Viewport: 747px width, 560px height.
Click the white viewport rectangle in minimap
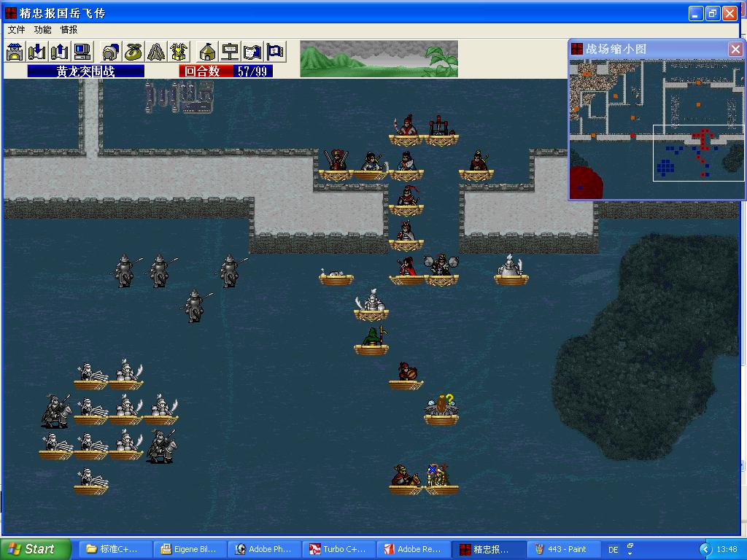click(x=698, y=153)
